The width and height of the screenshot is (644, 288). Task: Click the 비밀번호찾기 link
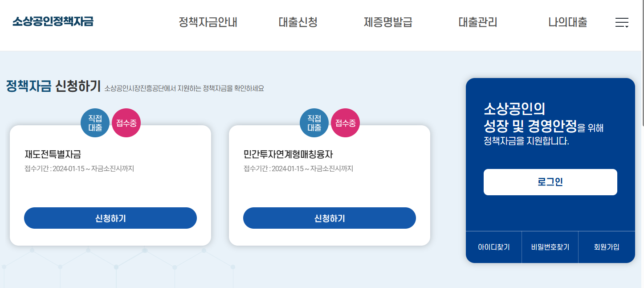(x=550, y=247)
